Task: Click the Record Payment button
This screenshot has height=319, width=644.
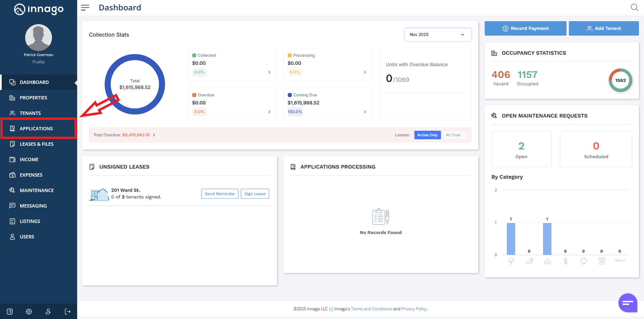Action: tap(525, 29)
